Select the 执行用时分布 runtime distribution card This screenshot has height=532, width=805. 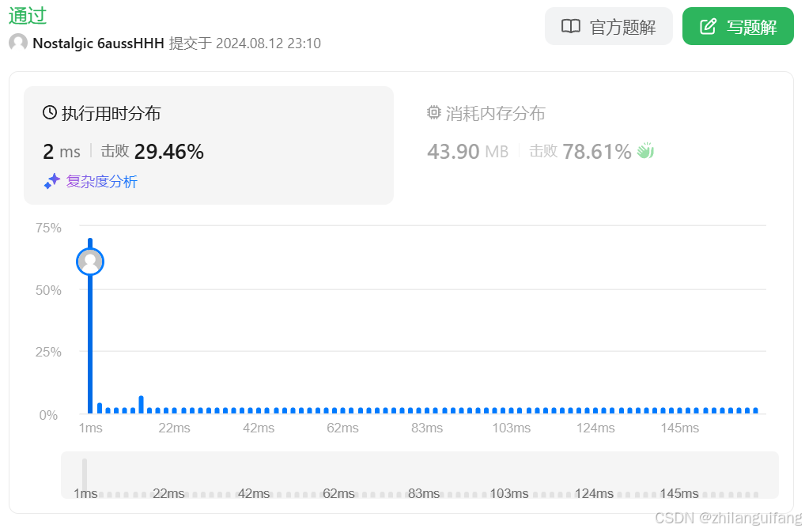(209, 145)
